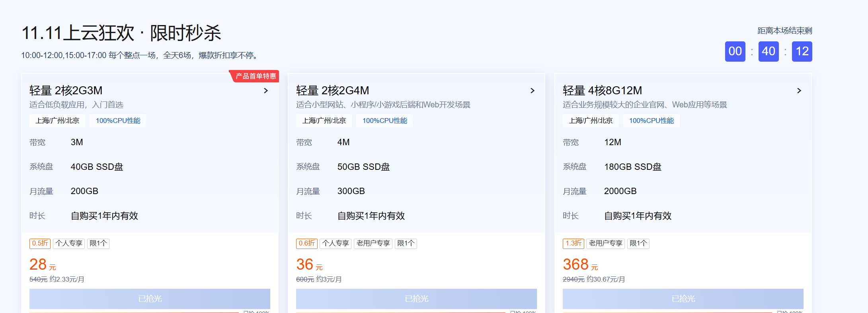Open the 轻量 4核8G12M card arrow

pos(799,91)
